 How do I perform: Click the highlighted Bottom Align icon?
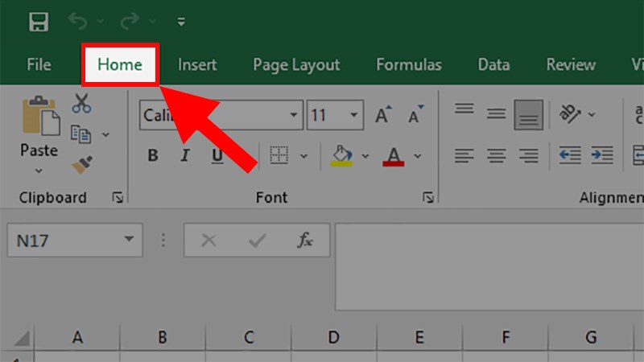[x=529, y=115]
